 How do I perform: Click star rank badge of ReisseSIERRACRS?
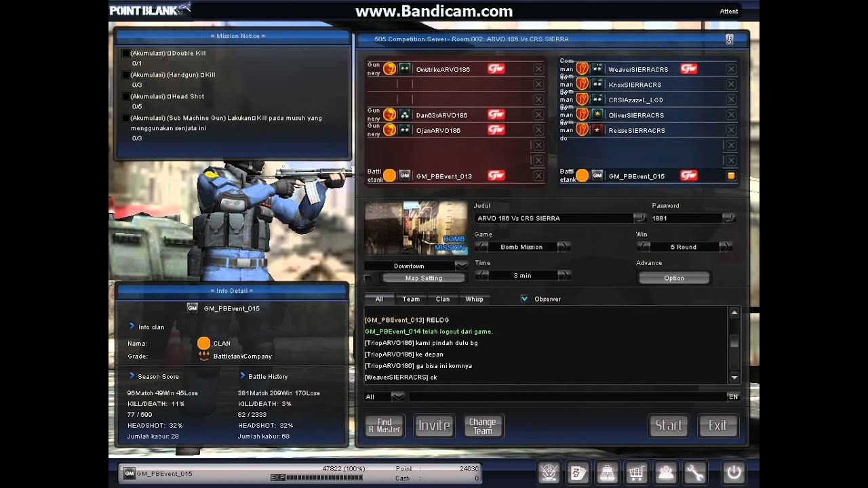(x=597, y=130)
